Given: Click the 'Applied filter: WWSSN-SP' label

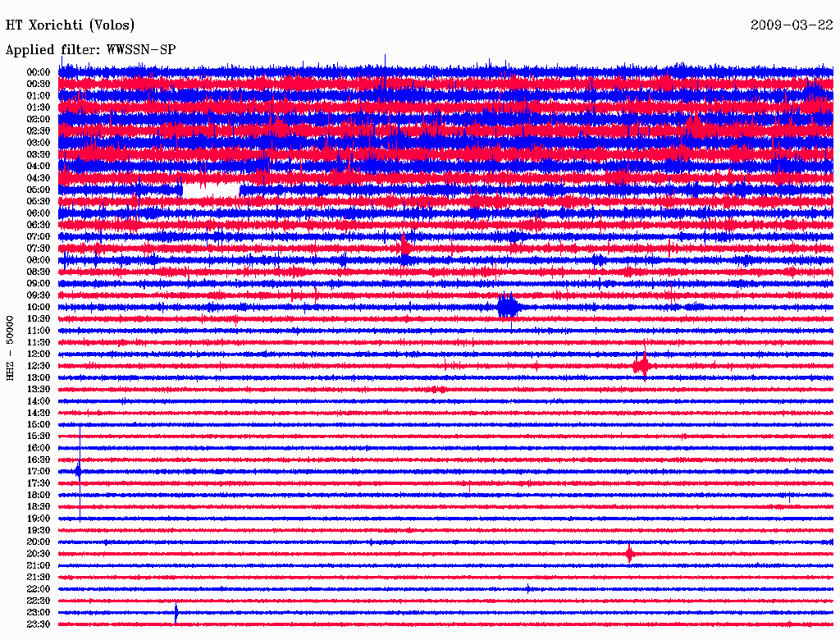Looking at the screenshot, I should pyautogui.click(x=90, y=50).
